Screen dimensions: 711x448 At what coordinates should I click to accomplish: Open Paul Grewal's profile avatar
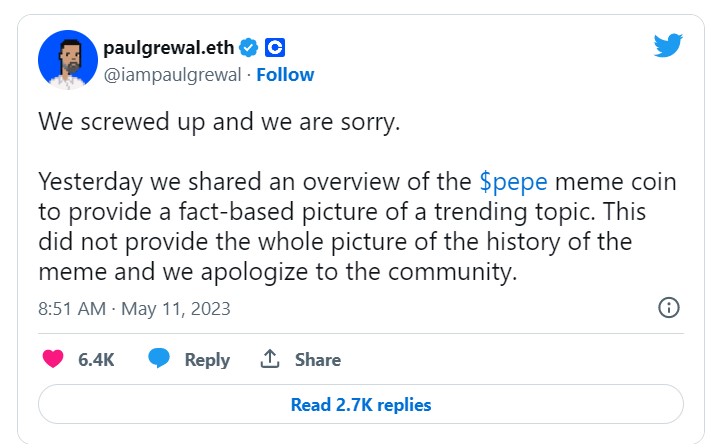click(x=67, y=59)
